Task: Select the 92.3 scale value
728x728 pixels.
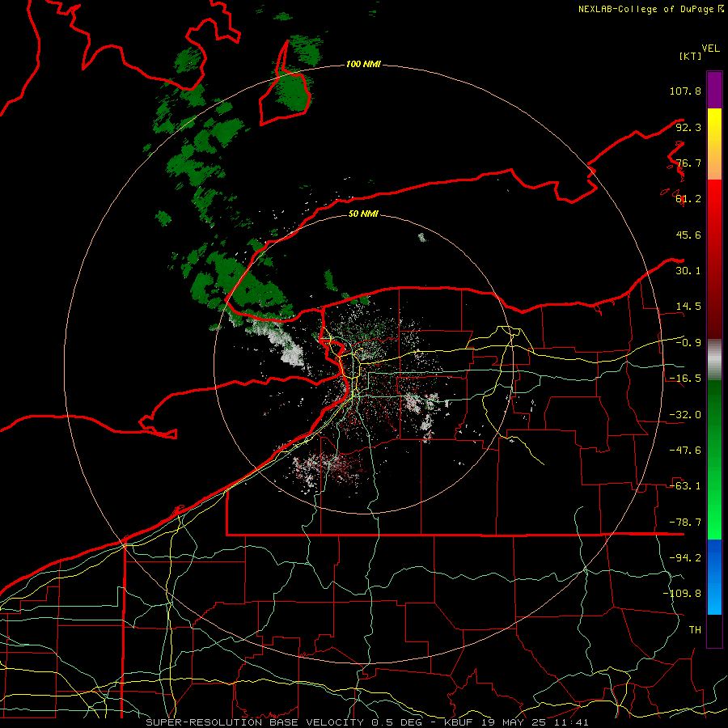Action: pos(688,127)
